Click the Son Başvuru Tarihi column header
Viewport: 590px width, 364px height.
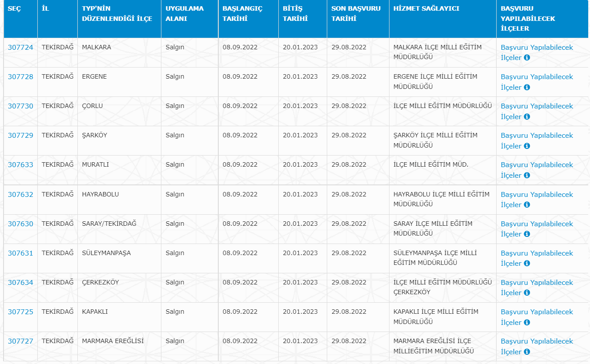pyautogui.click(x=356, y=13)
